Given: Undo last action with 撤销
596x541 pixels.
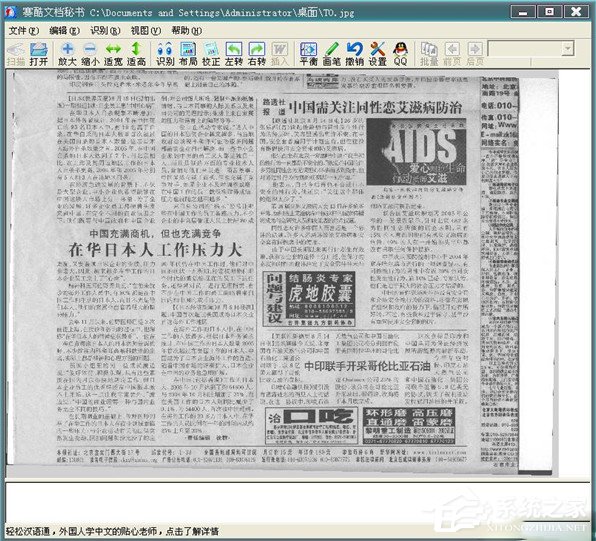Looking at the screenshot, I should [354, 54].
